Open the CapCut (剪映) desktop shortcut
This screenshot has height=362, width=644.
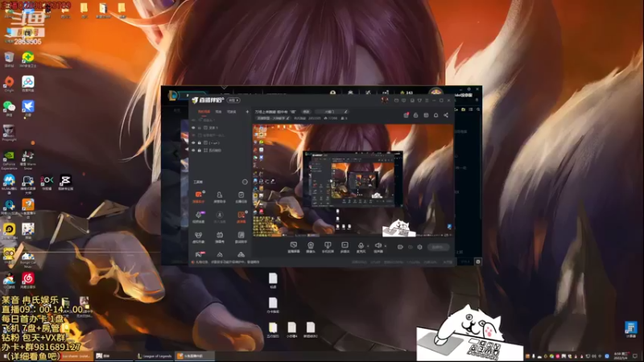click(x=65, y=182)
